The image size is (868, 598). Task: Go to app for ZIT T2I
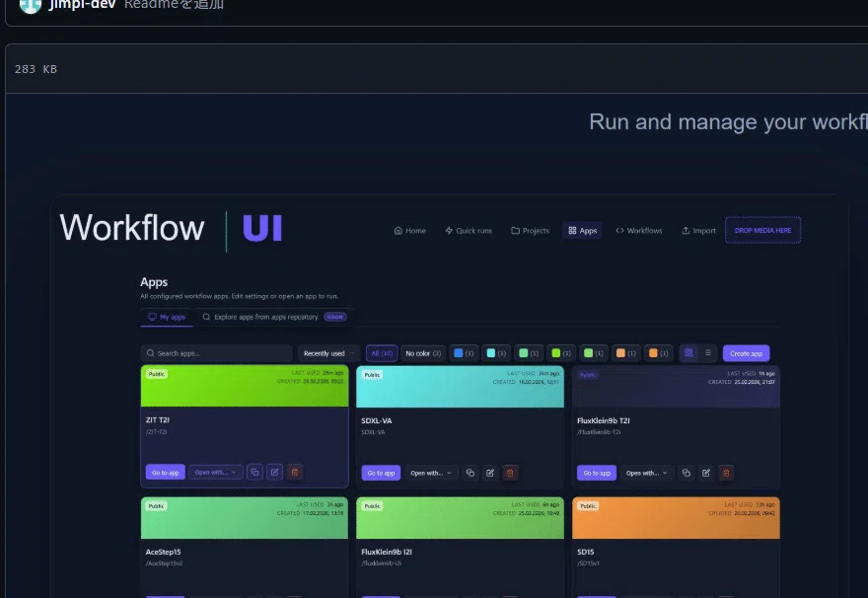tap(165, 473)
